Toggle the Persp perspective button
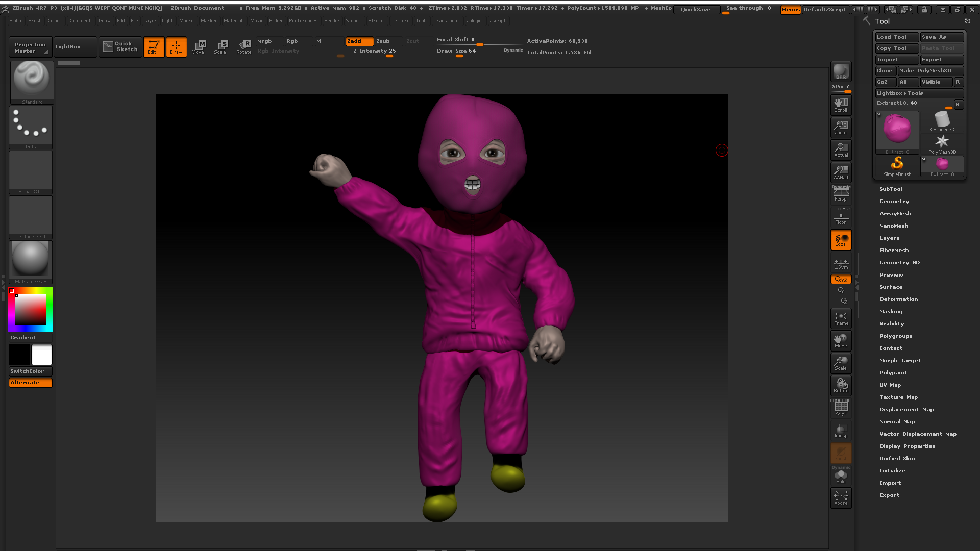 point(841,194)
